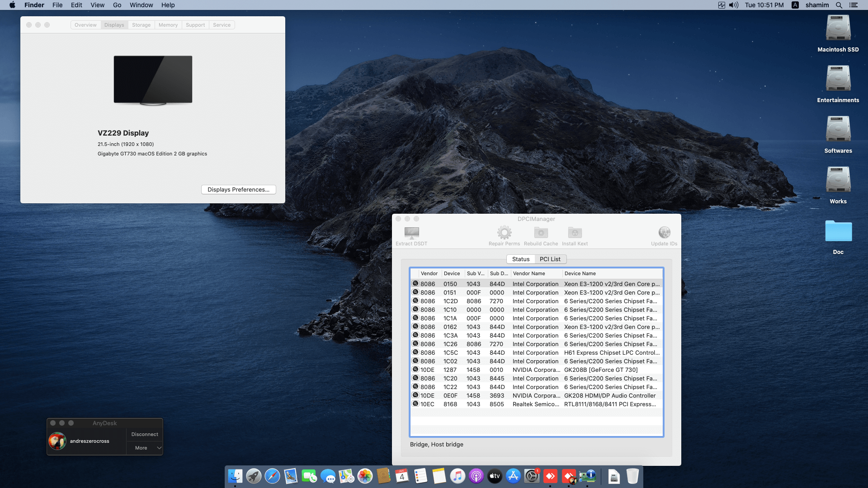Select the PCI List tab in DPCIManager
Image resolution: width=868 pixels, height=488 pixels.
(x=550, y=259)
